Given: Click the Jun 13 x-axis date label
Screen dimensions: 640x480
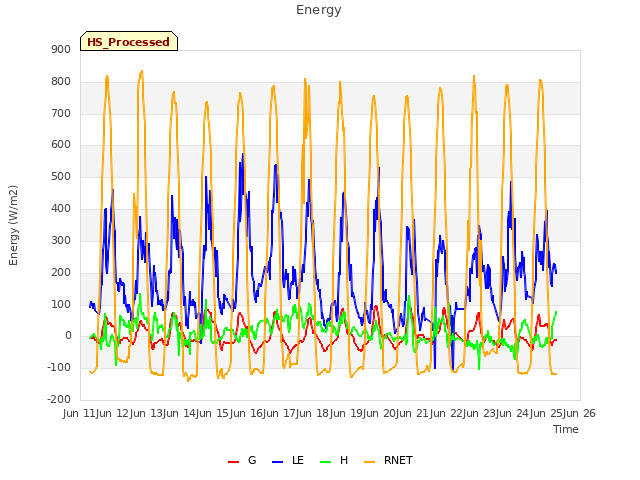Looking at the screenshot, I should click(147, 413).
